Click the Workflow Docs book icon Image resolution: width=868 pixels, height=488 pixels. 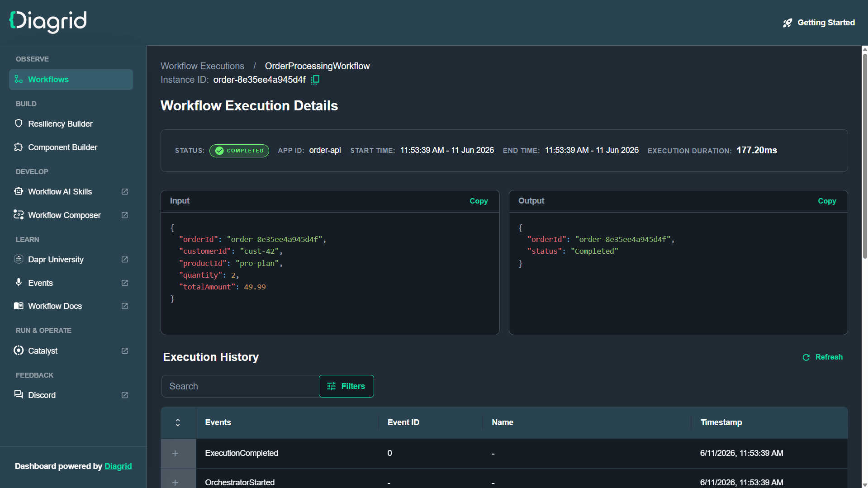coord(19,306)
